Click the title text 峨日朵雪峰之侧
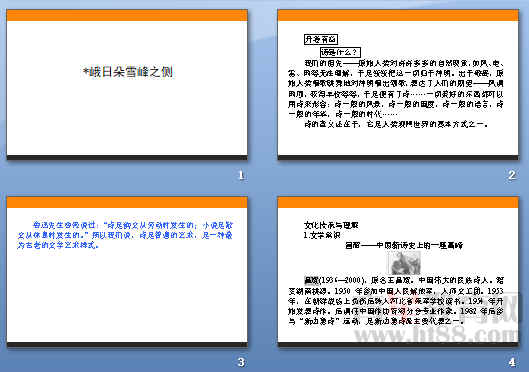 (x=128, y=72)
